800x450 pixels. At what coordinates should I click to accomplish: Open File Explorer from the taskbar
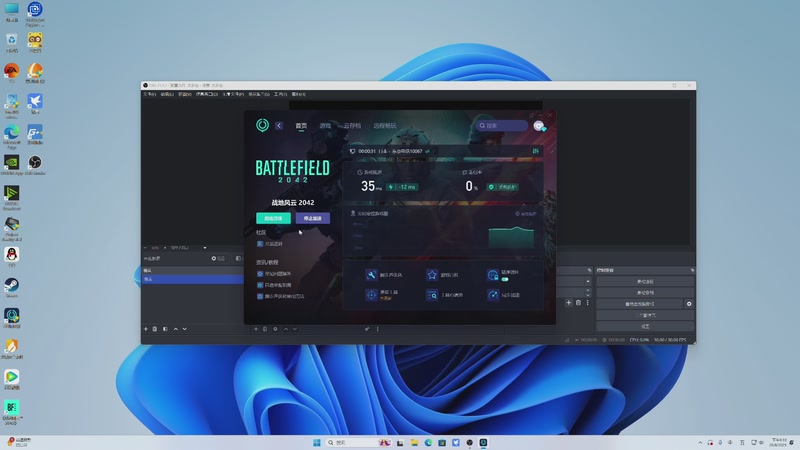[414, 442]
